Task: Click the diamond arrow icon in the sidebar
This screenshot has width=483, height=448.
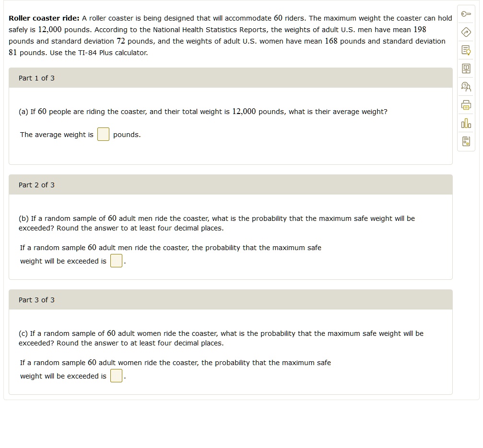Action: (466, 32)
